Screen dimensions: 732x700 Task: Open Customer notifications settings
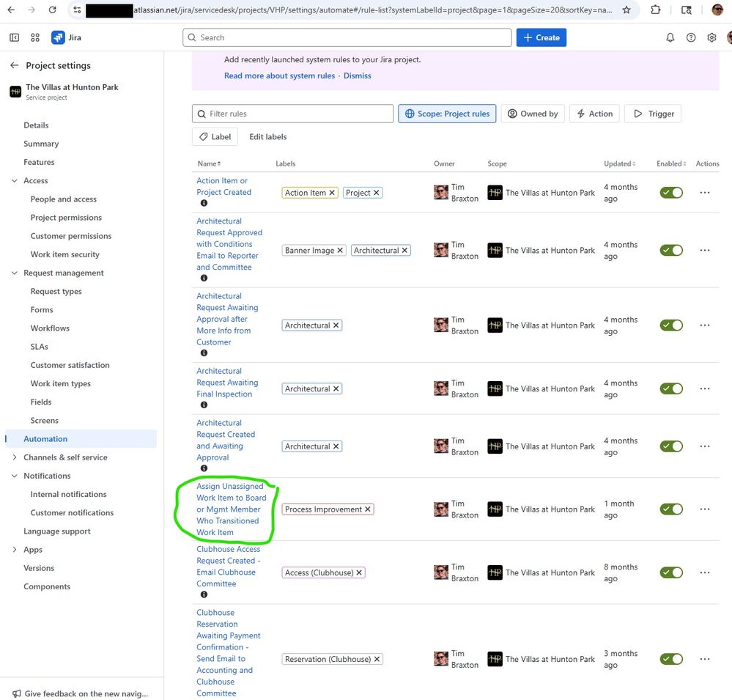[x=72, y=513]
